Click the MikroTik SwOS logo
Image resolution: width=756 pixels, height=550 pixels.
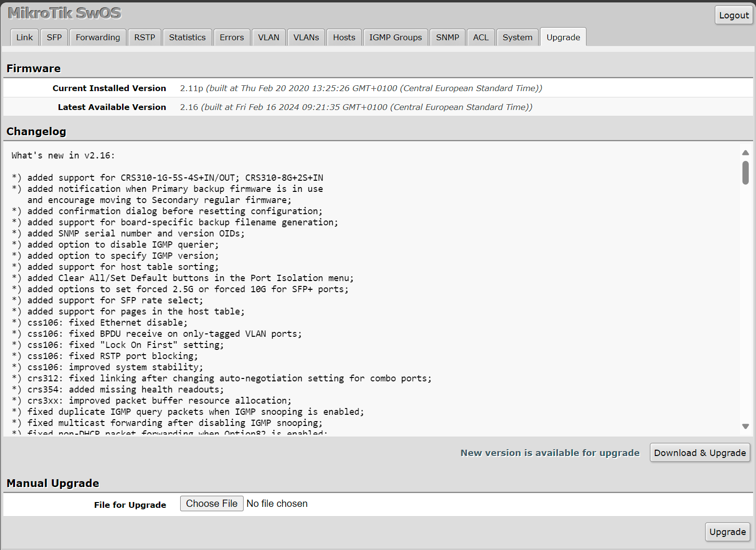(64, 13)
